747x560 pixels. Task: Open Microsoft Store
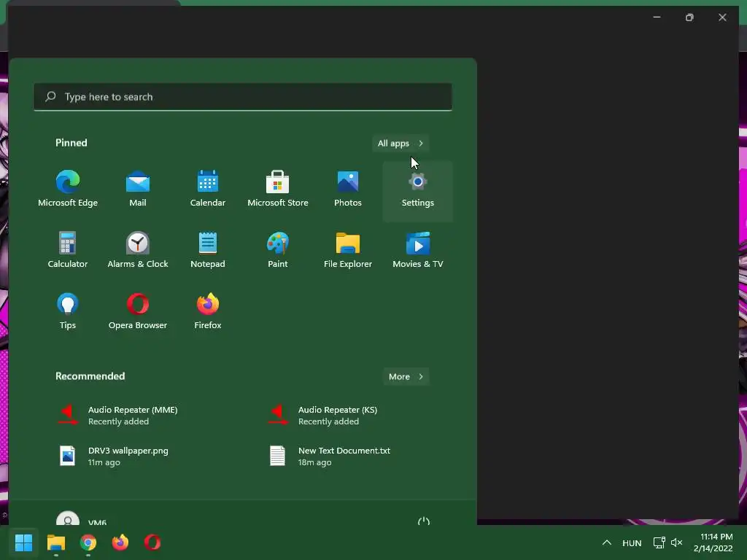[x=278, y=189]
